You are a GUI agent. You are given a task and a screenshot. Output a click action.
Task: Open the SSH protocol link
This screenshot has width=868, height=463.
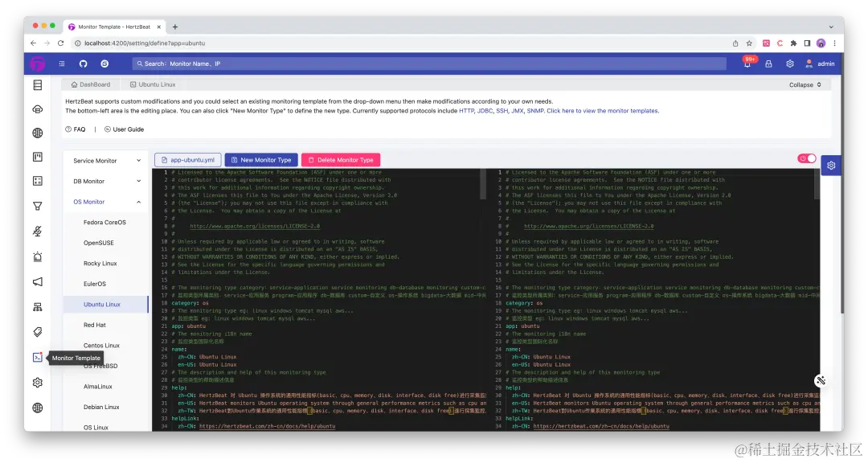pyautogui.click(x=502, y=111)
